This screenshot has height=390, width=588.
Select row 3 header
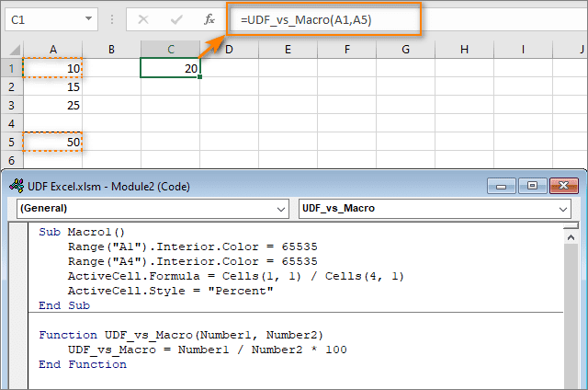(12, 105)
